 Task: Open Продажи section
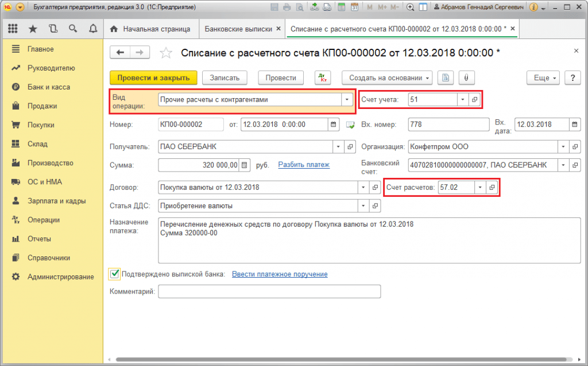click(42, 106)
